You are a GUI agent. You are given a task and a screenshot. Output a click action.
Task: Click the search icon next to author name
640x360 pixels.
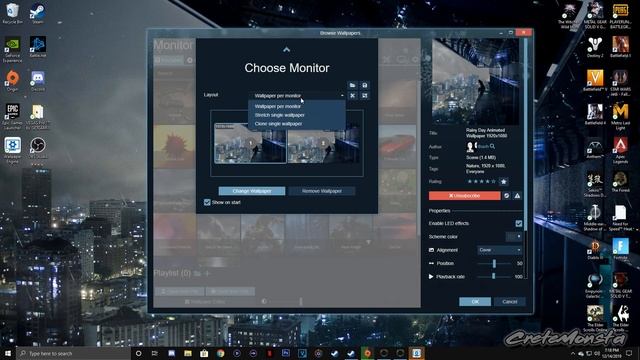point(492,146)
